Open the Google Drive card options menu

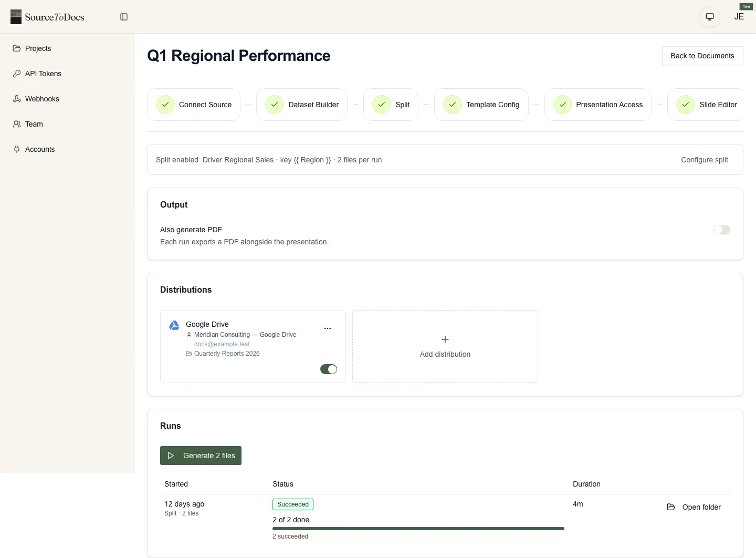[328, 328]
